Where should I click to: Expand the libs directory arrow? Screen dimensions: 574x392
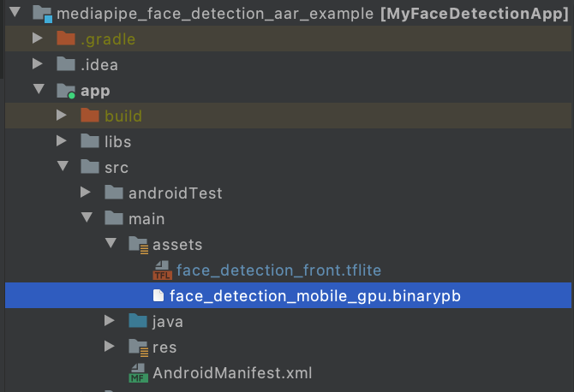[x=61, y=142]
